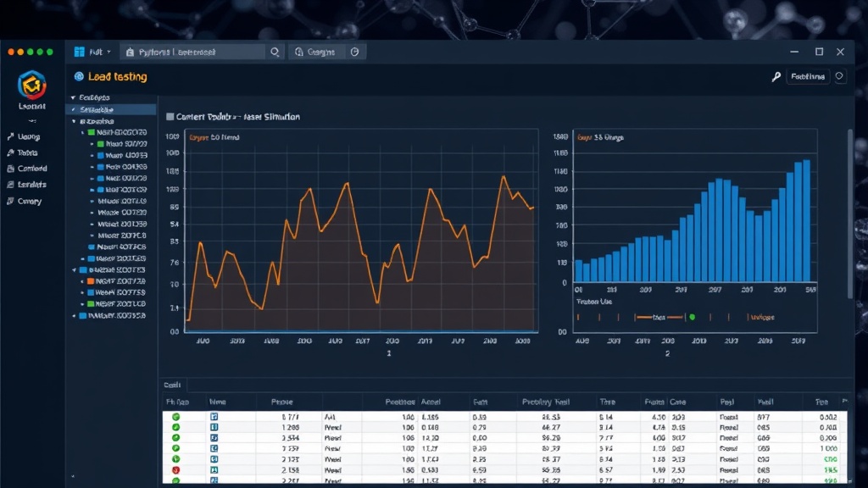Click the red status icon in the results table
This screenshot has width=868, height=488.
point(176,469)
